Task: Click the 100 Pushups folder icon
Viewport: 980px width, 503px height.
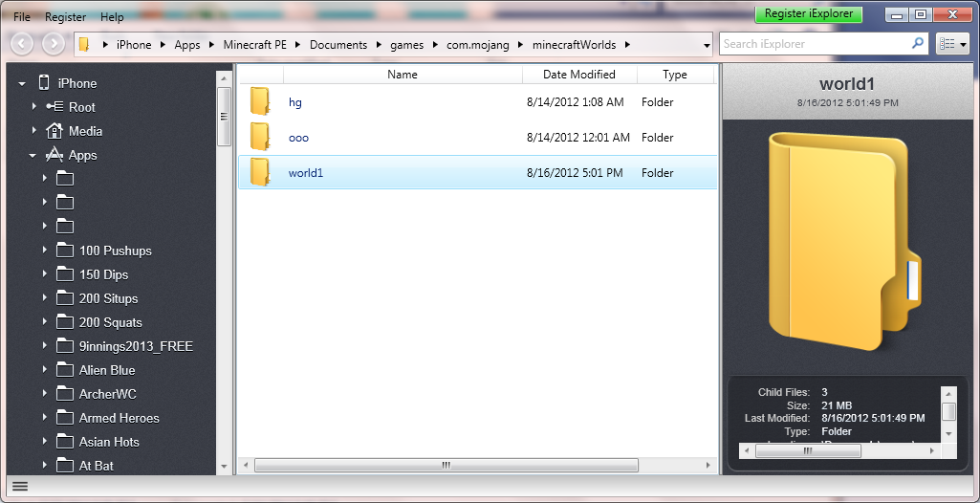Action: click(65, 251)
